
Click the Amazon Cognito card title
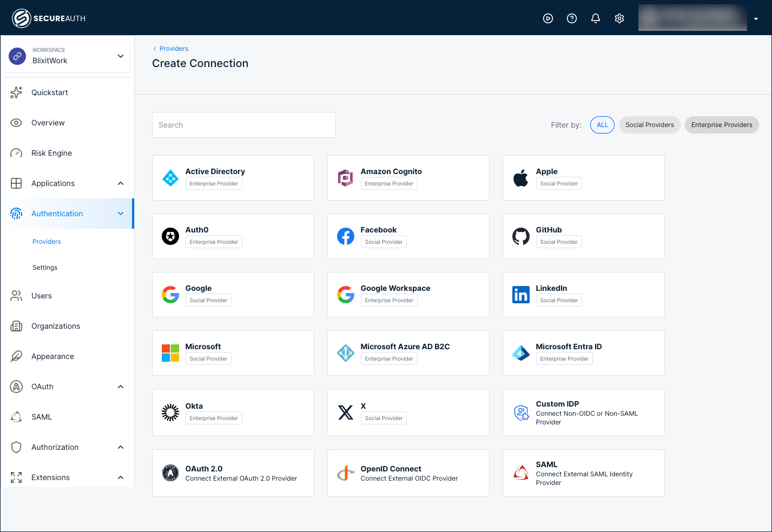391,171
